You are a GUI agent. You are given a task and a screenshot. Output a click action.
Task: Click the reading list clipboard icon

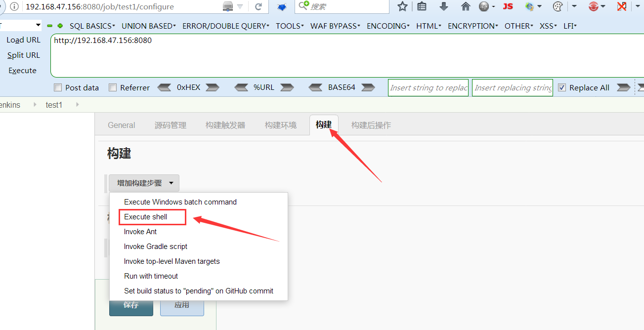[422, 6]
